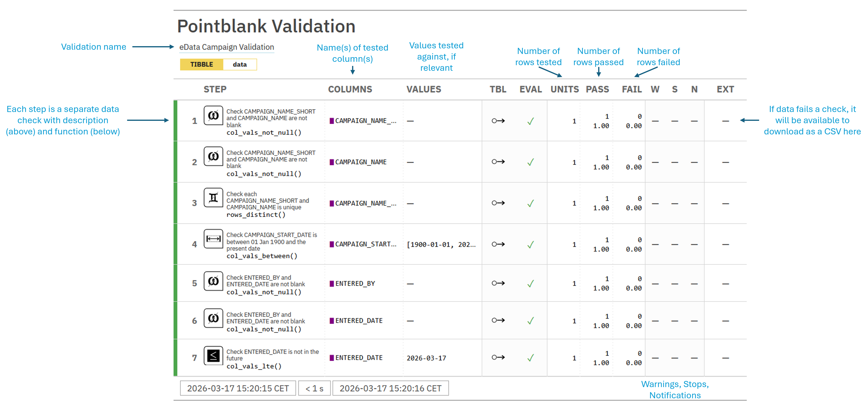Click the green EVAL checkmark in step 6
The image size is (868, 420).
click(530, 321)
